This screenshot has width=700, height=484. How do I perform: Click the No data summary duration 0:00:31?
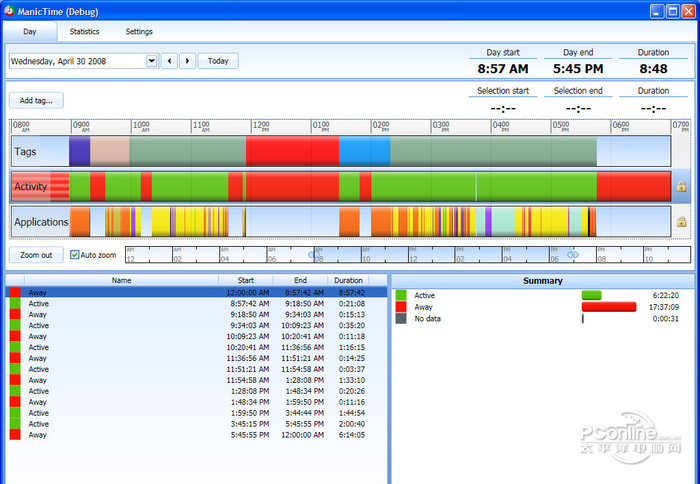[666, 318]
